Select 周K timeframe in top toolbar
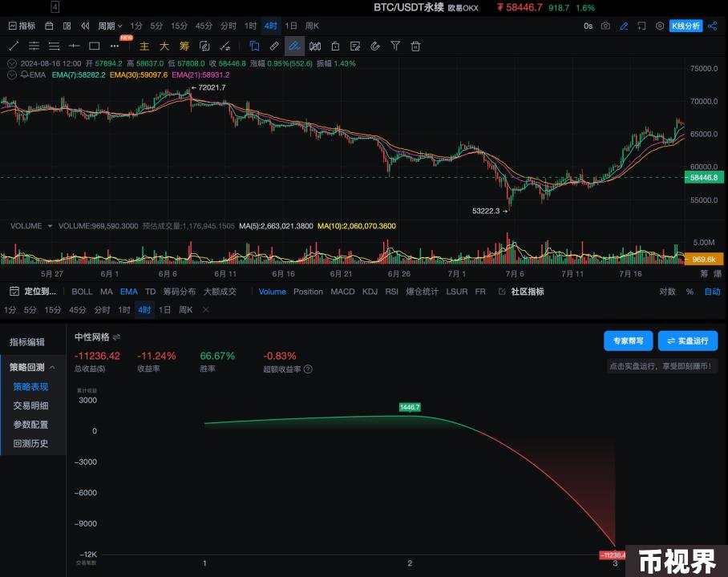Image resolution: width=728 pixels, height=577 pixels. coord(312,26)
